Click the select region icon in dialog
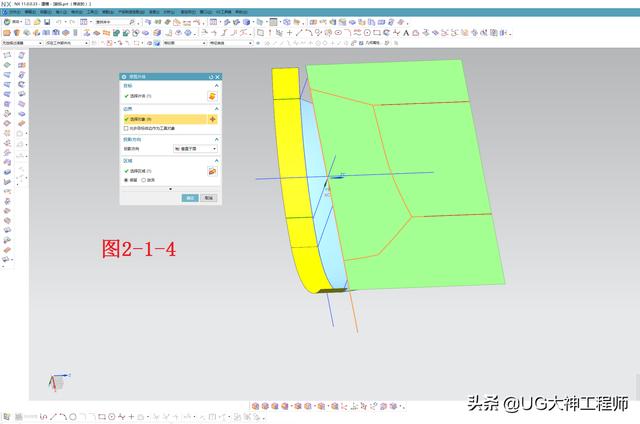 pyautogui.click(x=212, y=171)
